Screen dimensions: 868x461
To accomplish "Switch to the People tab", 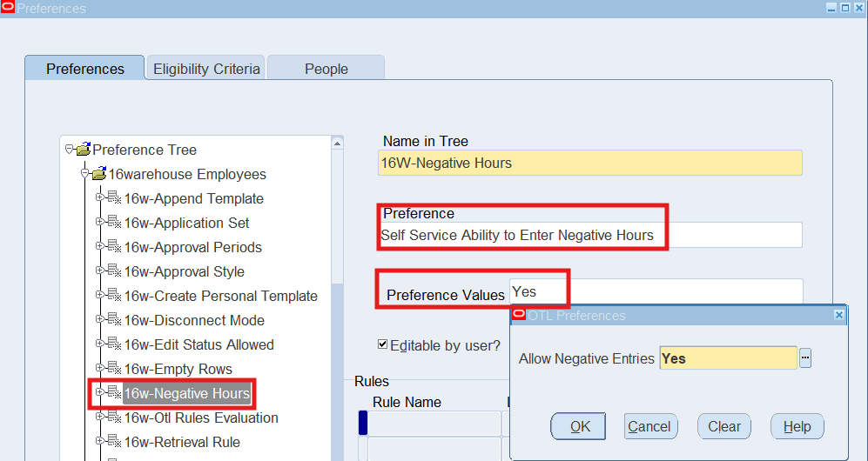I will [326, 69].
